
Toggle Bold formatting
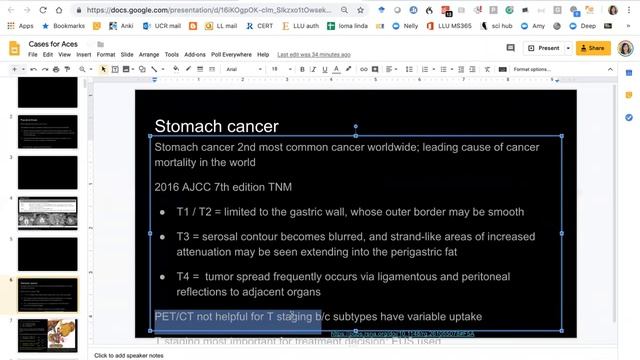(302, 69)
